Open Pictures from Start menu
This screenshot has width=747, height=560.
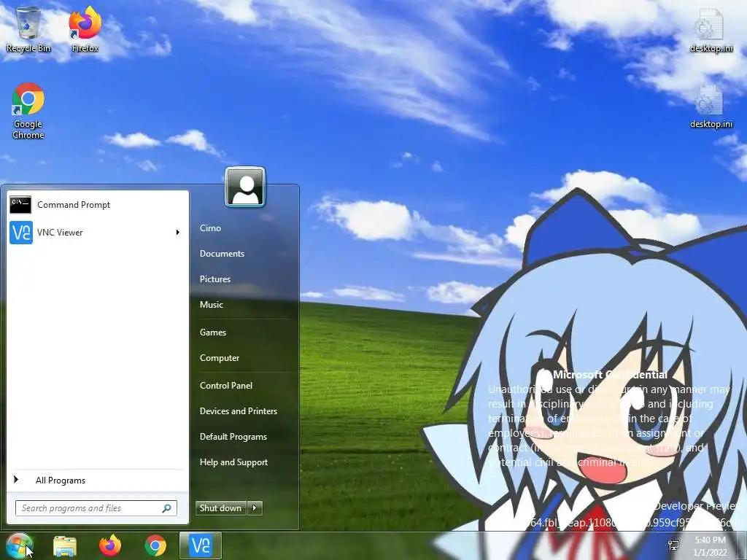tap(215, 279)
